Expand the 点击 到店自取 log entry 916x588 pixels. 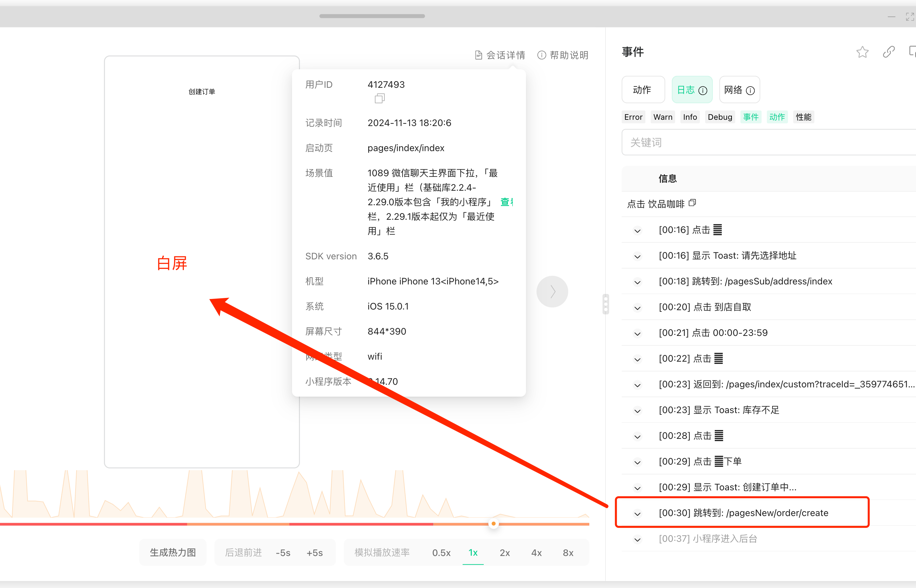point(637,308)
